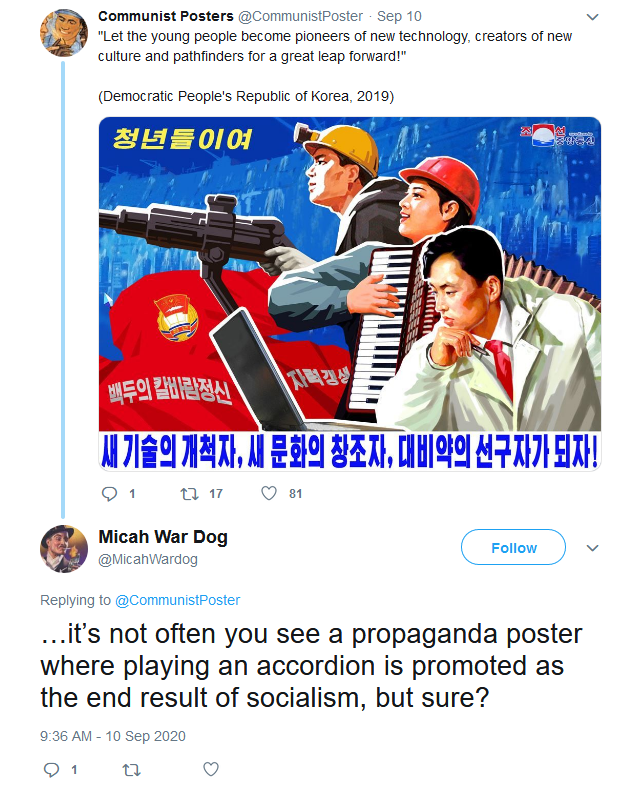Expand options chevron on Communist Posters tweet
640x809 pixels.
[x=593, y=17]
